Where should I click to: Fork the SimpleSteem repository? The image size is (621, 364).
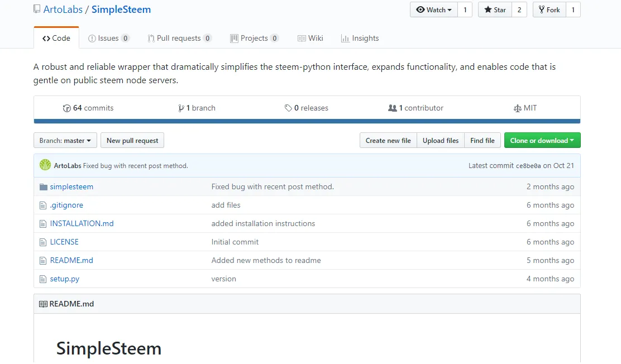550,10
